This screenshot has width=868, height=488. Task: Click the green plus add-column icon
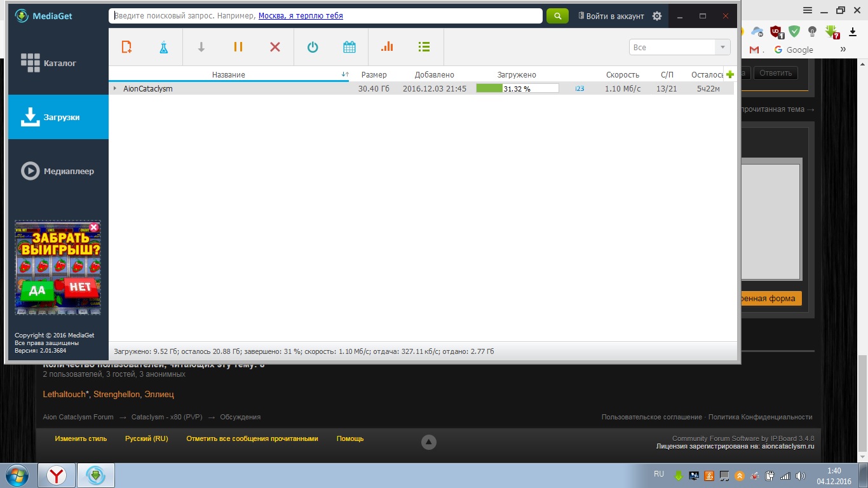click(729, 74)
